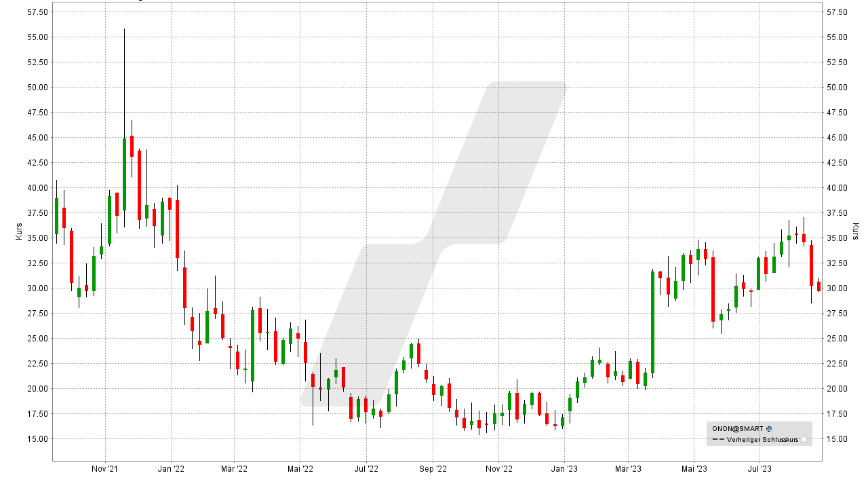Click the Nov '21 date label
Image resolution: width=868 pixels, height=488 pixels.
(105, 469)
